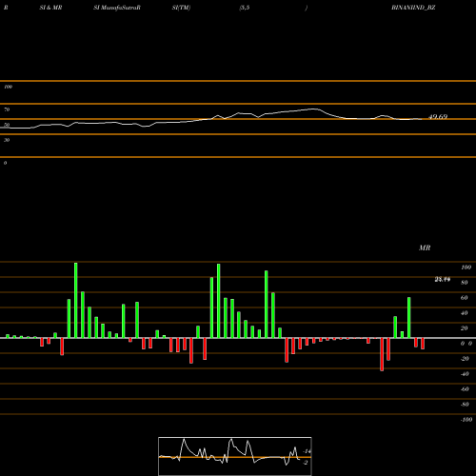Click the MR panel title
The width and height of the screenshot is (476, 476).
(x=425, y=248)
